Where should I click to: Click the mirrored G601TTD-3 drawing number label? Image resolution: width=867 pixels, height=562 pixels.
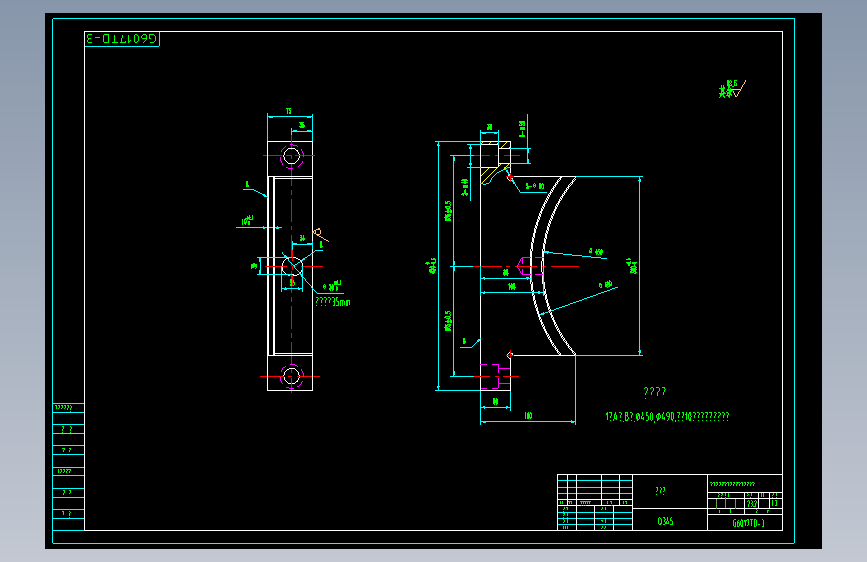click(x=122, y=39)
